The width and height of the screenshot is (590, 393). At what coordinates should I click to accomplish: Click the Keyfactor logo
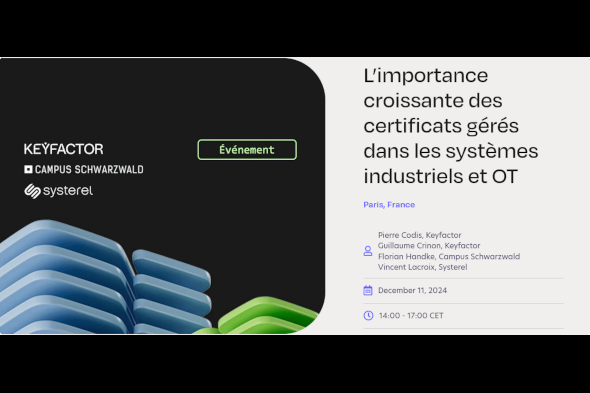[64, 149]
